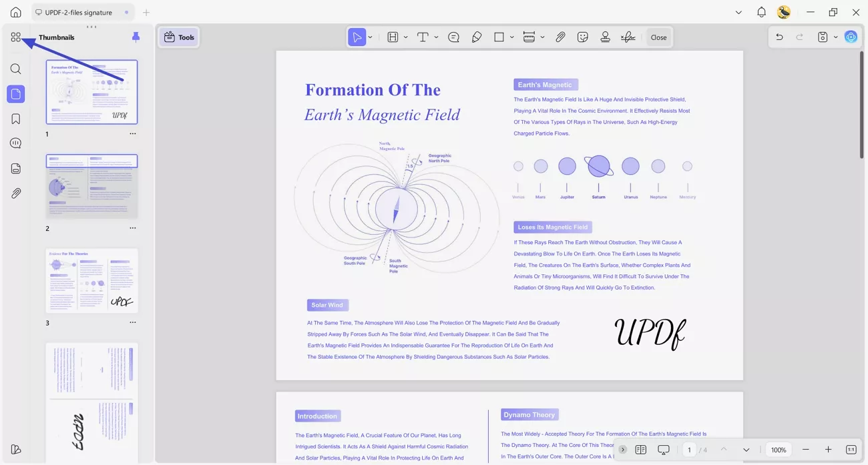This screenshot has height=465, width=868.
Task: Select the Text tool in the toolbar
Action: pos(423,37)
